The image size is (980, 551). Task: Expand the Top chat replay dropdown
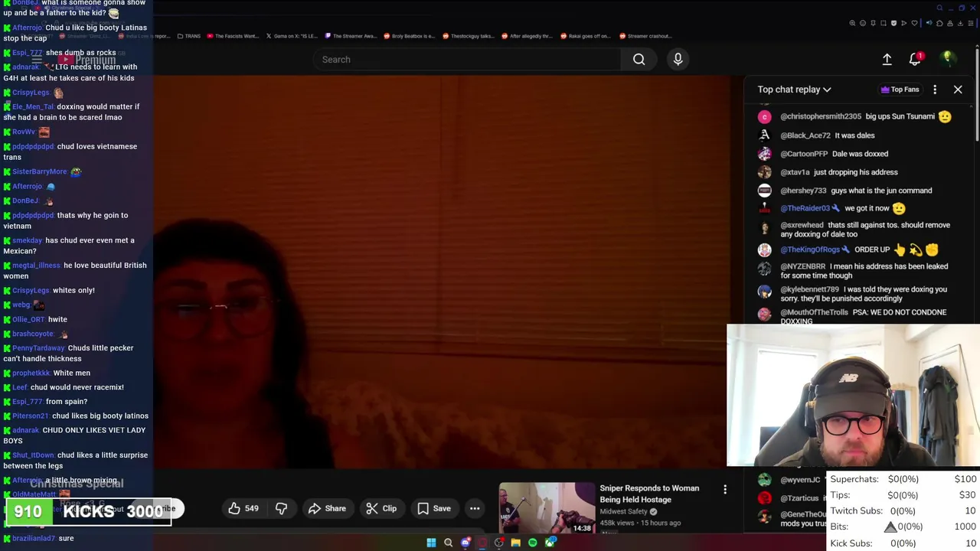coord(795,90)
